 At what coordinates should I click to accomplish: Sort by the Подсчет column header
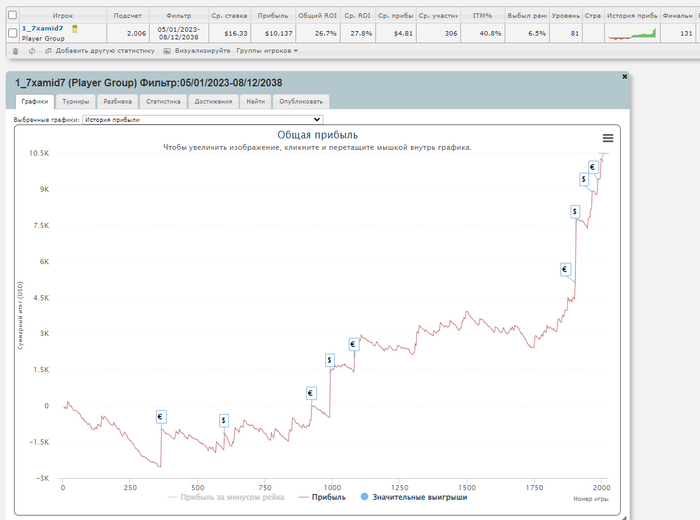pyautogui.click(x=128, y=16)
